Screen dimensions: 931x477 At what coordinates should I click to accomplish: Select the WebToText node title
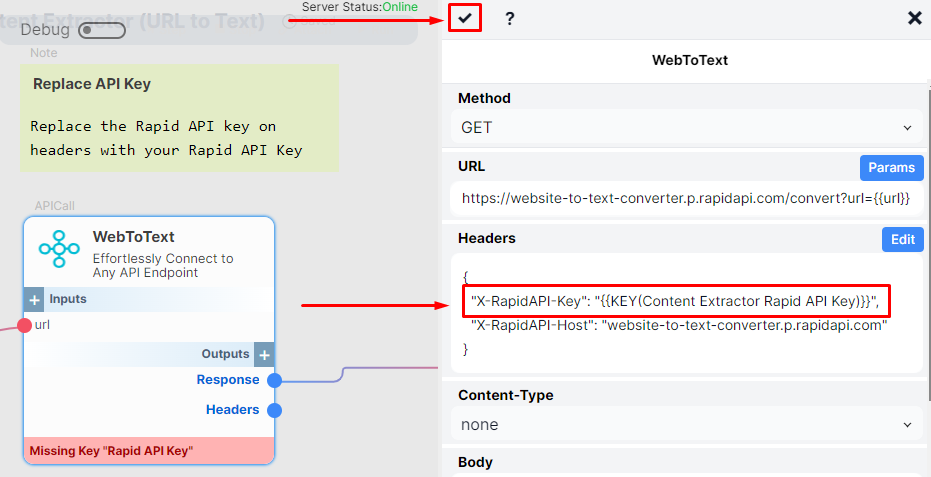tap(134, 236)
